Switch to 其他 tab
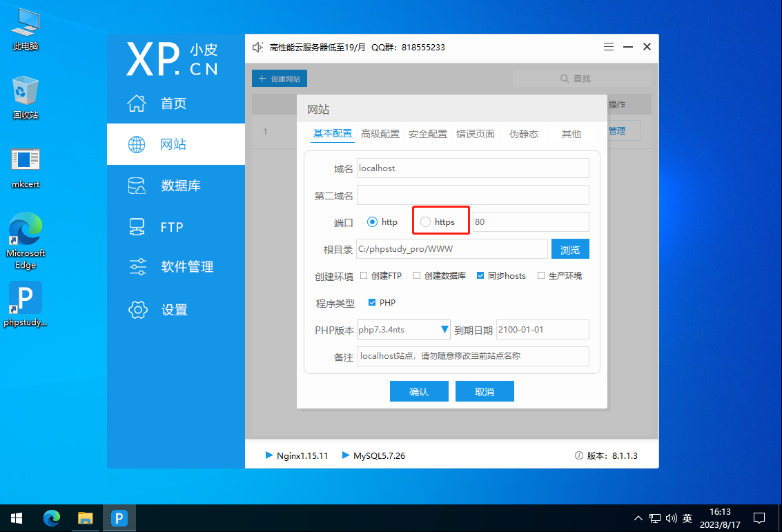The height and width of the screenshot is (532, 782). point(571,134)
